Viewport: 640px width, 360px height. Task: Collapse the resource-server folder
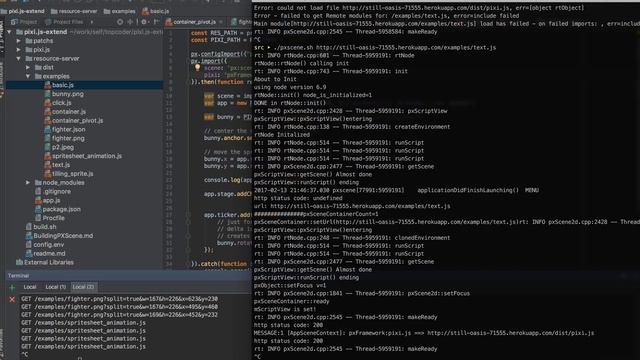click(x=18, y=59)
